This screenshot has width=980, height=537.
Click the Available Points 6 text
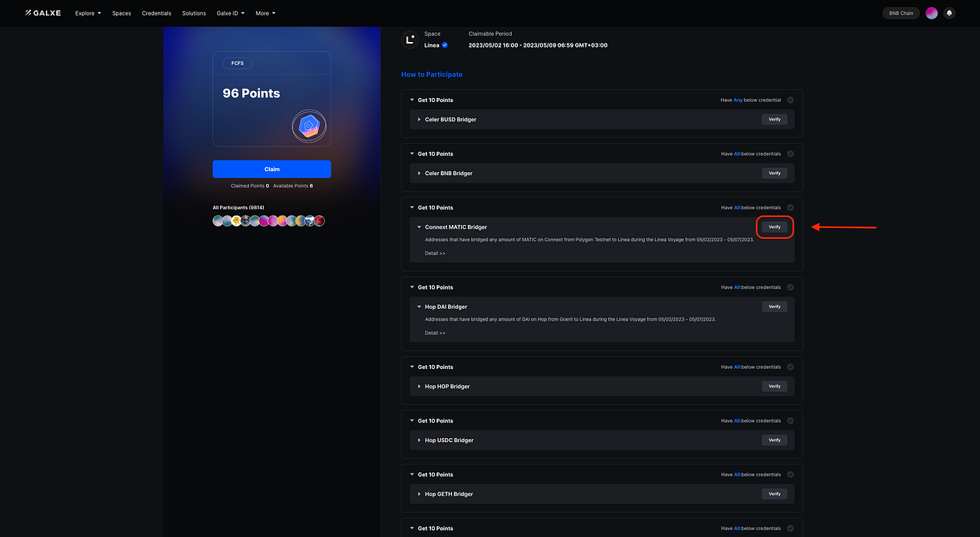click(x=293, y=186)
